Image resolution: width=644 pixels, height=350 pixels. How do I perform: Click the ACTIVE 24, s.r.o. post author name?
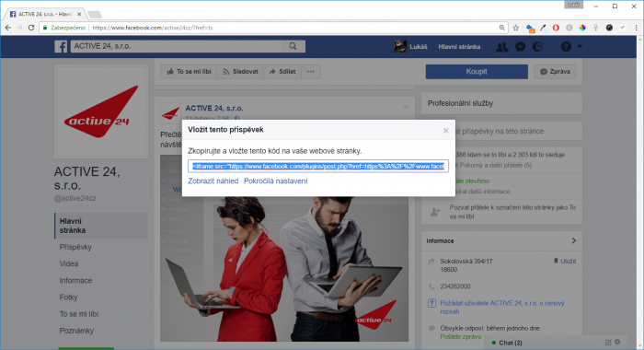point(214,108)
